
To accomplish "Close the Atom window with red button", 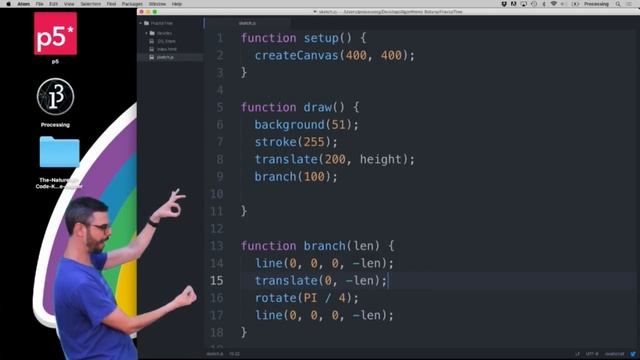I will (x=142, y=12).
